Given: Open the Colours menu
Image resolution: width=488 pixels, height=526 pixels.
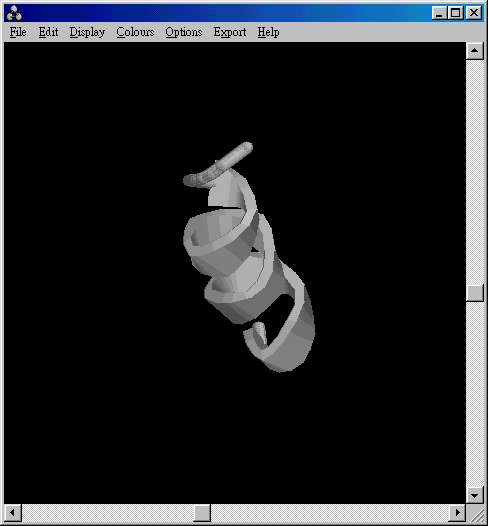Looking at the screenshot, I should [135, 32].
